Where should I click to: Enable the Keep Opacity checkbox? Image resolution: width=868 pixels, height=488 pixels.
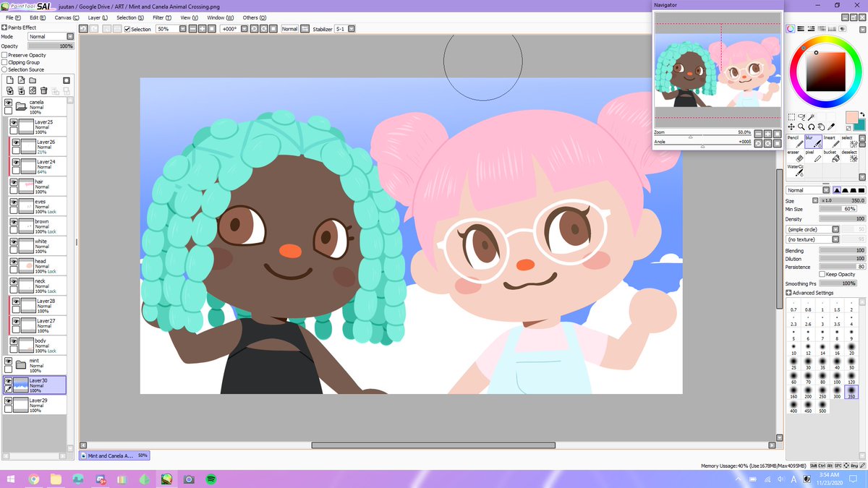(x=822, y=274)
